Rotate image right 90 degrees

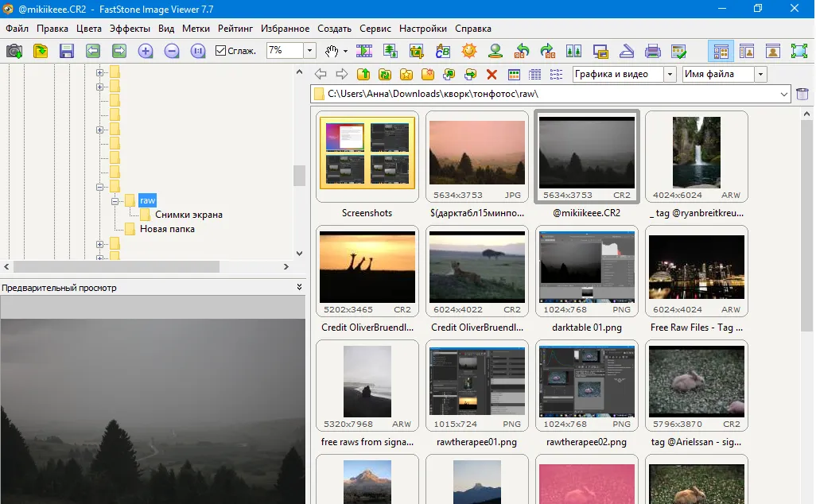coord(547,51)
